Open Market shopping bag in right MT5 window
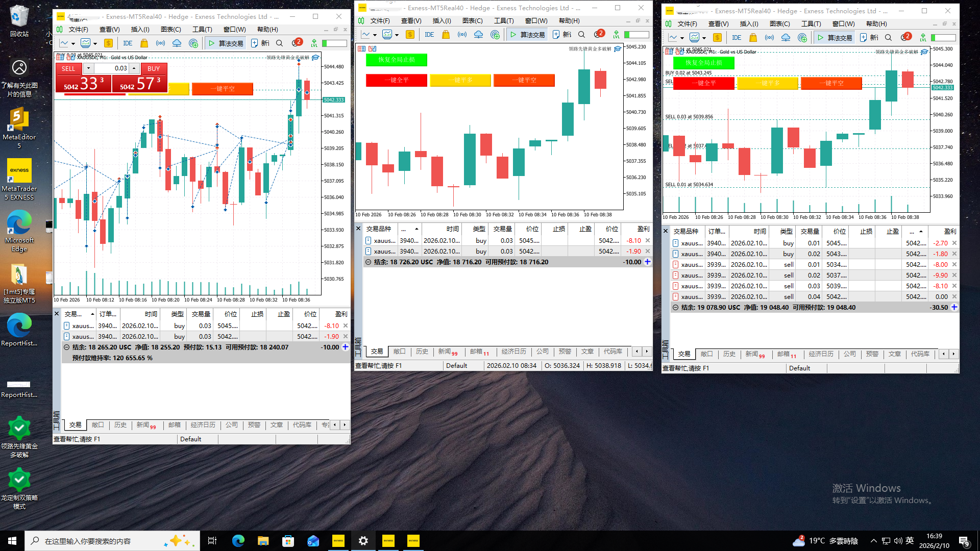 (753, 38)
